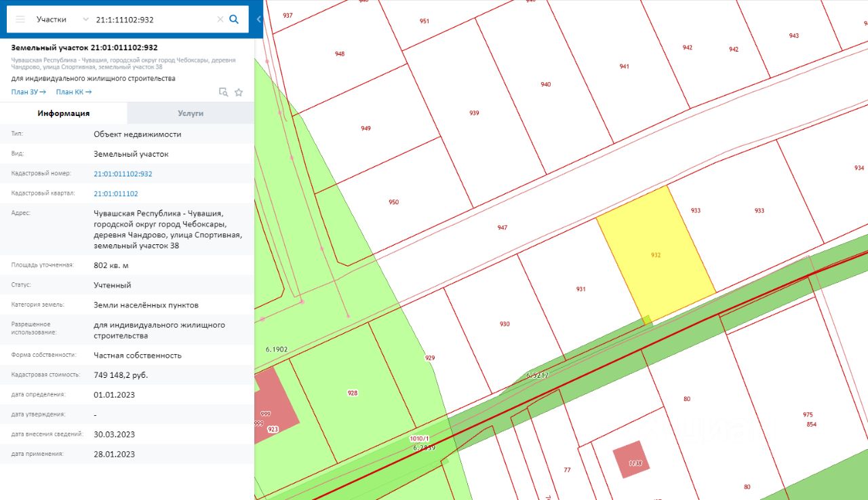This screenshot has width=868, height=500.
Task: Click into the cadastral number search field
Action: point(153,20)
